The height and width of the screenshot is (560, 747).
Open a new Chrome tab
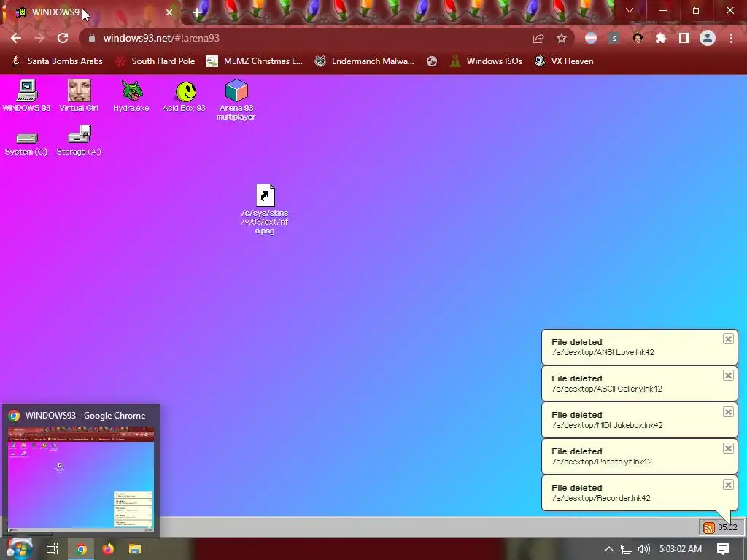197,12
